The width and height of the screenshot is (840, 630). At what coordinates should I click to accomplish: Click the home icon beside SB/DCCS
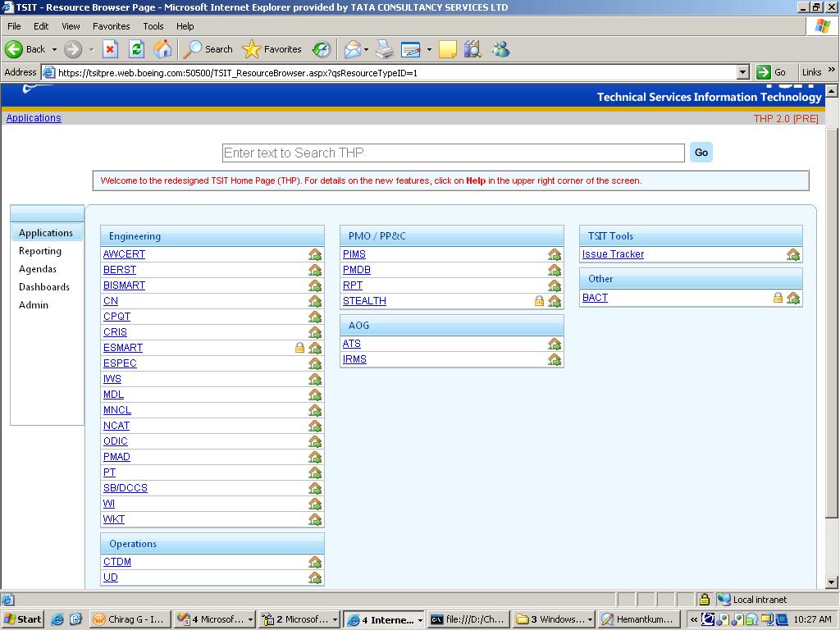[315, 488]
